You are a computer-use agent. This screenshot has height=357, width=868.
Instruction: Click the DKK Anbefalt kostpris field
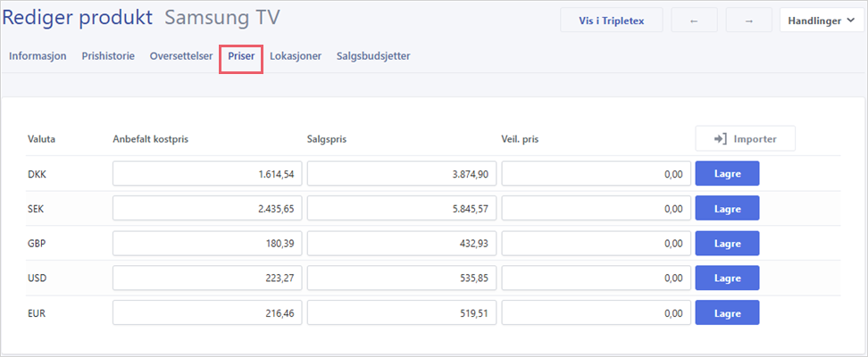207,174
